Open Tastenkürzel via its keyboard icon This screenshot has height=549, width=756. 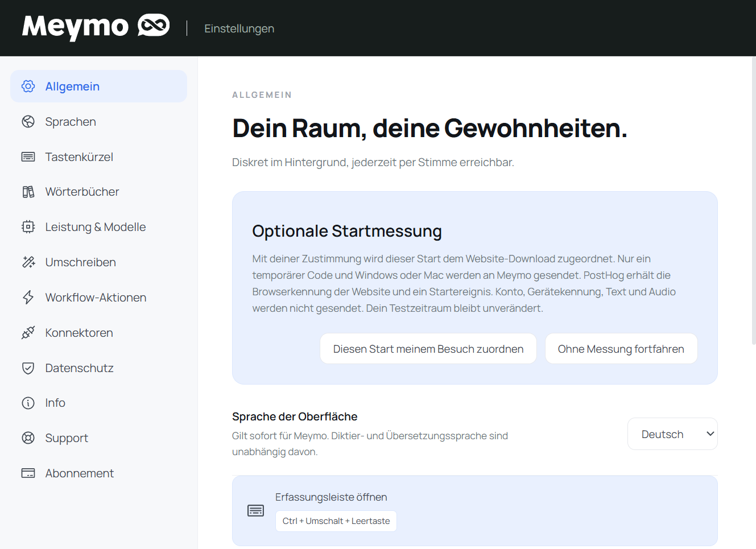coord(28,157)
